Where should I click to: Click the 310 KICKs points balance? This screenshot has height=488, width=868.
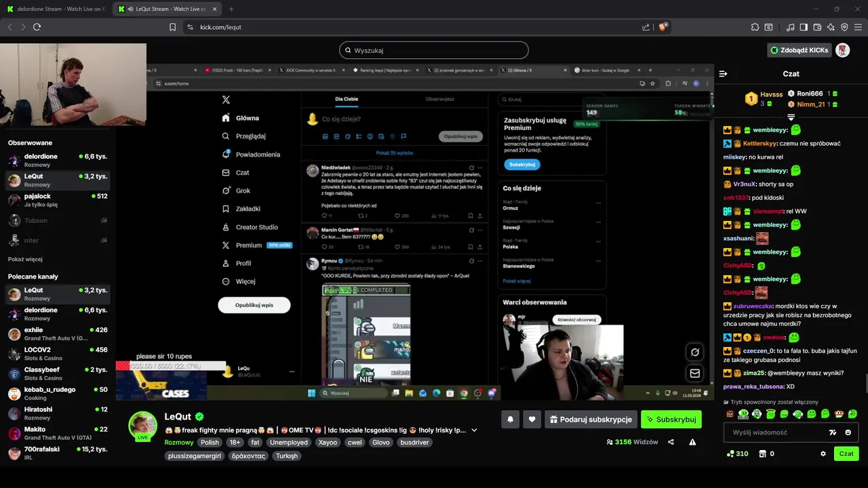(x=737, y=454)
